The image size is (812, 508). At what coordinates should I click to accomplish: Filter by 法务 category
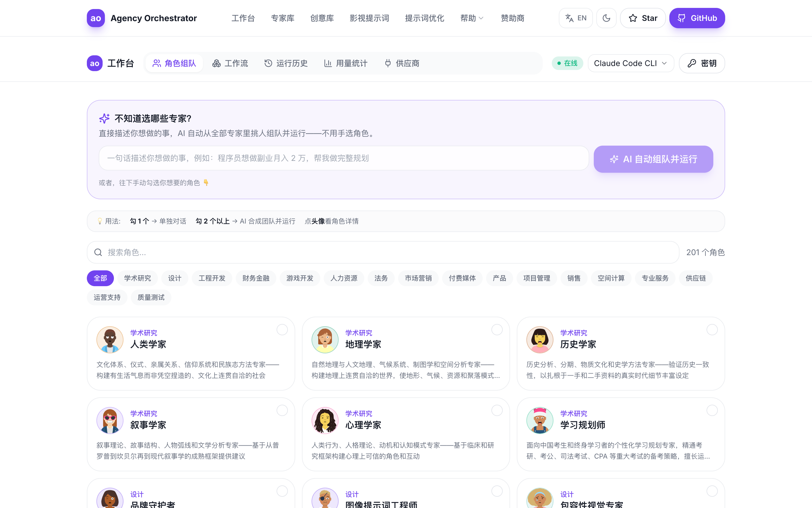click(x=381, y=278)
